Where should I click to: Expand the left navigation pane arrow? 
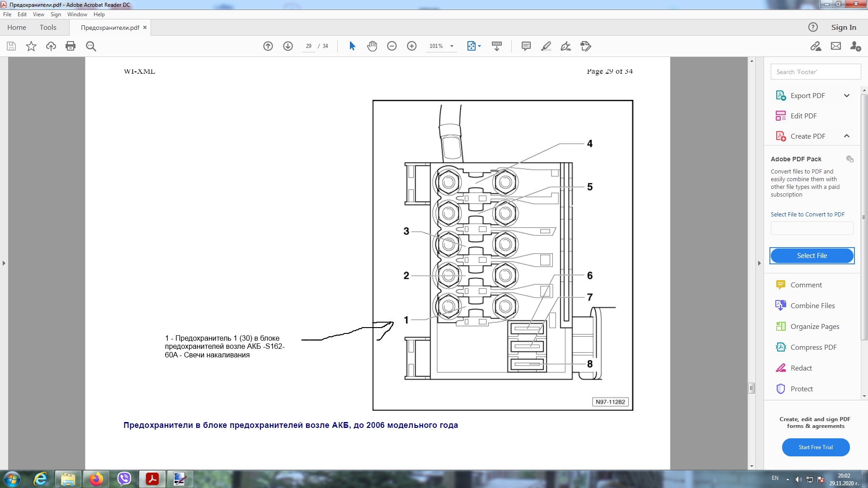click(4, 263)
